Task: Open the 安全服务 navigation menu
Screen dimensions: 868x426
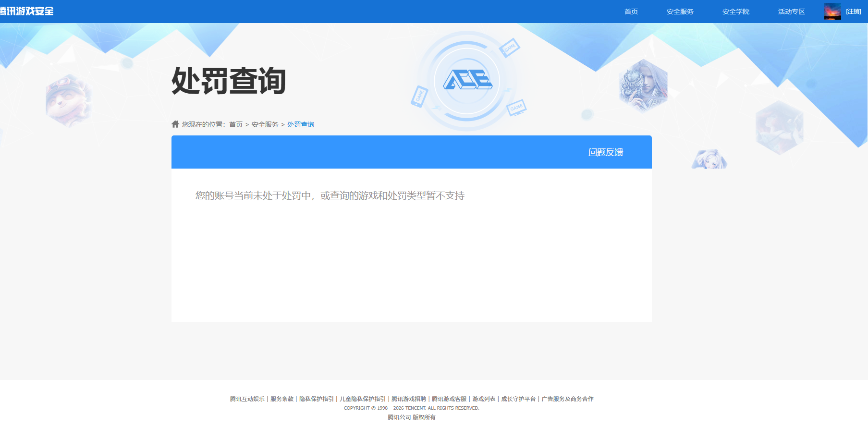Action: pos(680,12)
